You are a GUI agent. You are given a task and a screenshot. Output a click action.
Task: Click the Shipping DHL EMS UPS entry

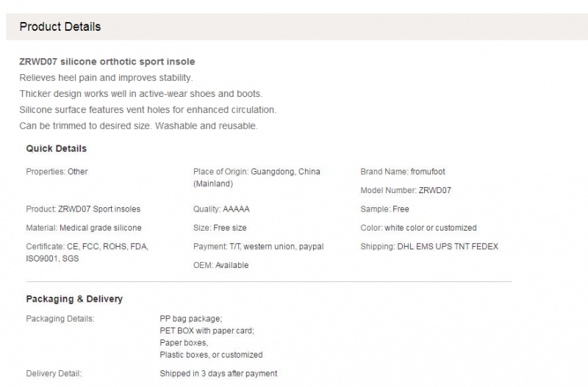click(x=429, y=247)
